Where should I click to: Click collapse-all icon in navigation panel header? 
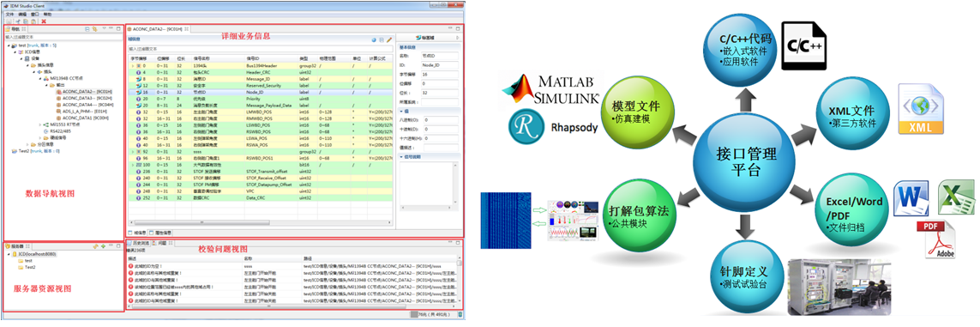click(x=87, y=29)
